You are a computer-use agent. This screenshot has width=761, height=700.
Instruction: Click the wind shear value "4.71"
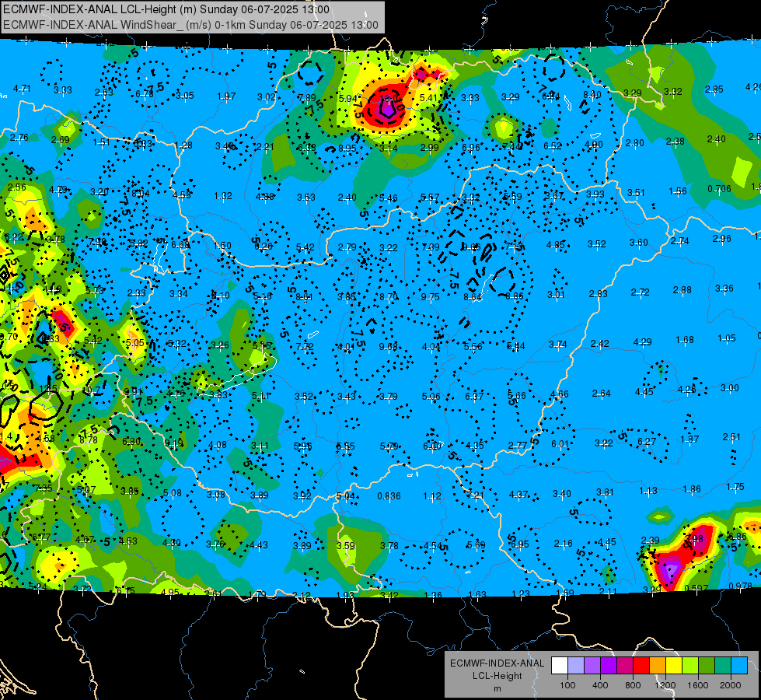pos(22,89)
